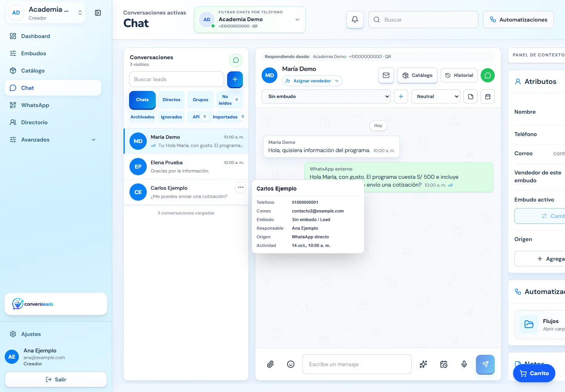Attach a file with the paperclip icon
Viewport: 565px width, 392px height.
(270, 364)
